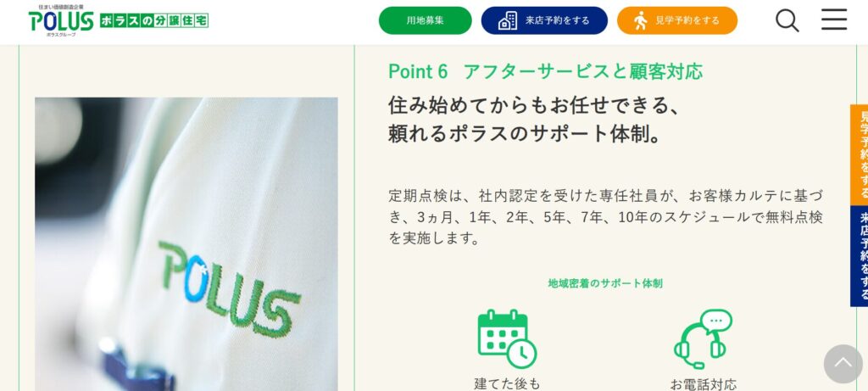Click the 頼れるポラスのサポート体制 headline
The height and width of the screenshot is (391, 868).
click(525, 135)
